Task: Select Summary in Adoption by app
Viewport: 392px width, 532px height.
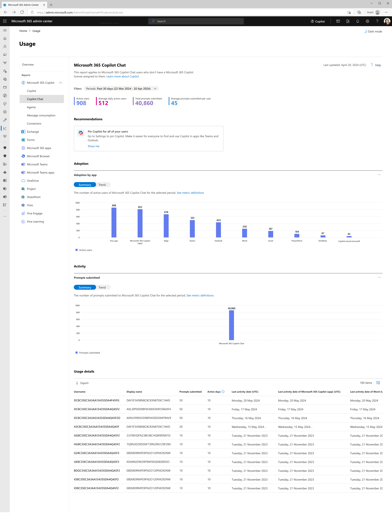Action: pyautogui.click(x=85, y=185)
